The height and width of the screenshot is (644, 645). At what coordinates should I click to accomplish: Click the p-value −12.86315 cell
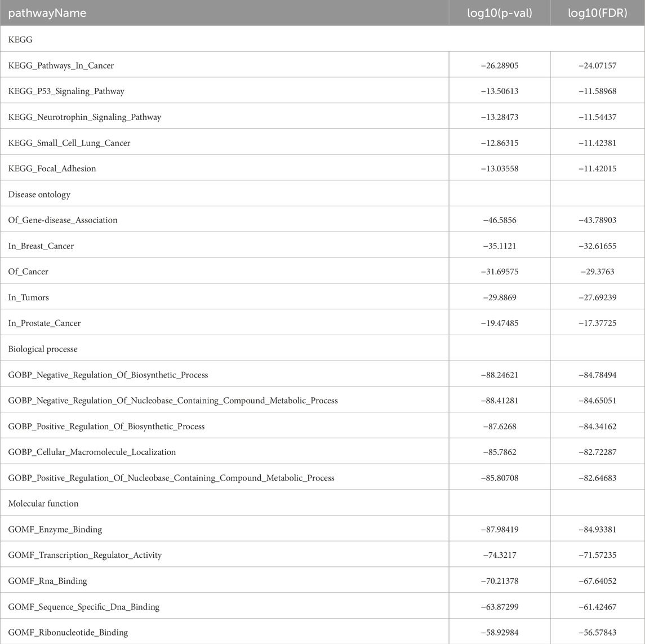pyautogui.click(x=499, y=143)
